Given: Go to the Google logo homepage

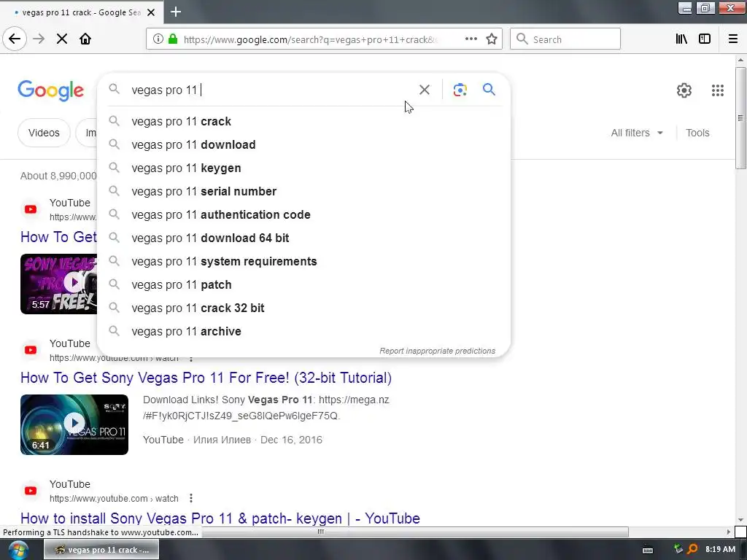Looking at the screenshot, I should click(50, 90).
